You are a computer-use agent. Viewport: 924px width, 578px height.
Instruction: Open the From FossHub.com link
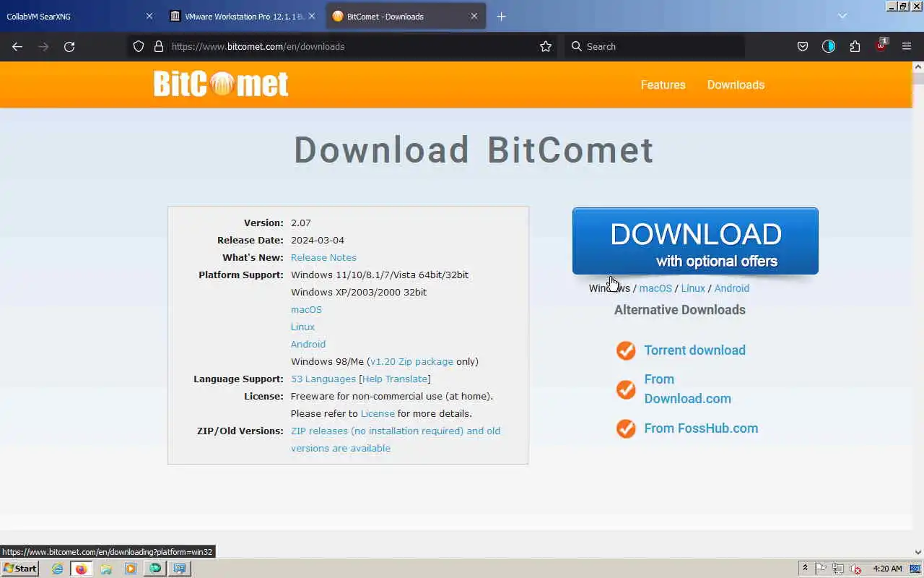[701, 428]
